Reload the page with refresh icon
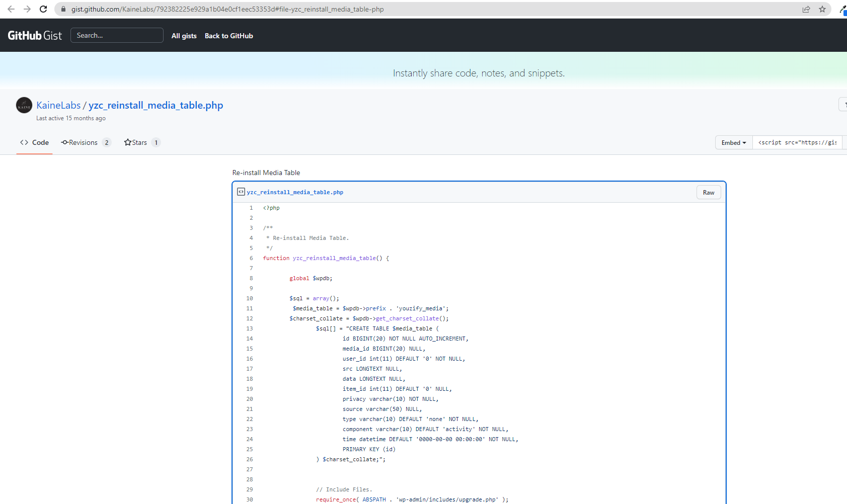This screenshot has height=504, width=847. (x=43, y=9)
